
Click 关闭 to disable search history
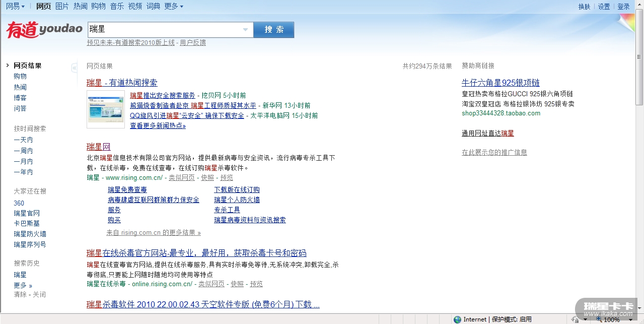39,294
